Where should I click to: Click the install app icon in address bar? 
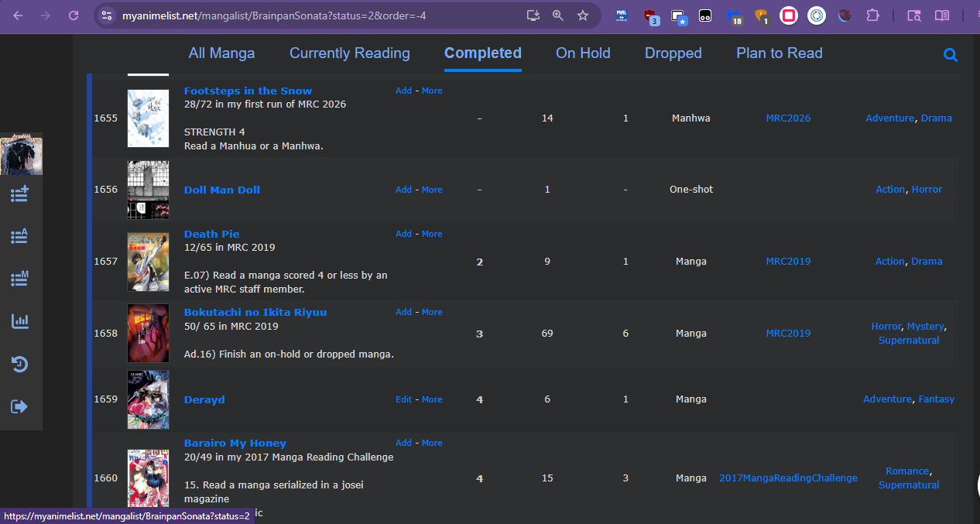point(533,15)
